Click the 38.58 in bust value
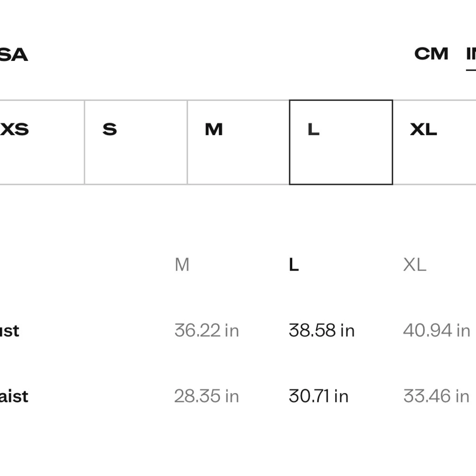 point(322,331)
